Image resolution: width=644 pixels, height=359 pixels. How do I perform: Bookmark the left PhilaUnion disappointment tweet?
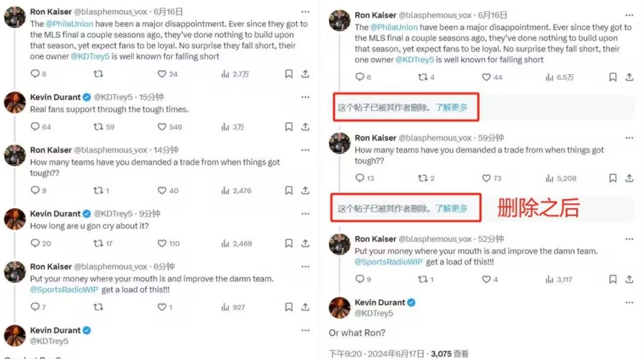tap(289, 74)
